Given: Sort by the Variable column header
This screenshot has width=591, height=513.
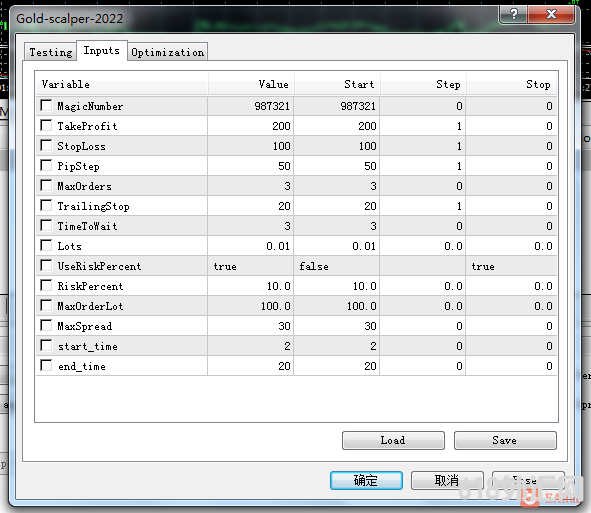Looking at the screenshot, I should [x=122, y=84].
